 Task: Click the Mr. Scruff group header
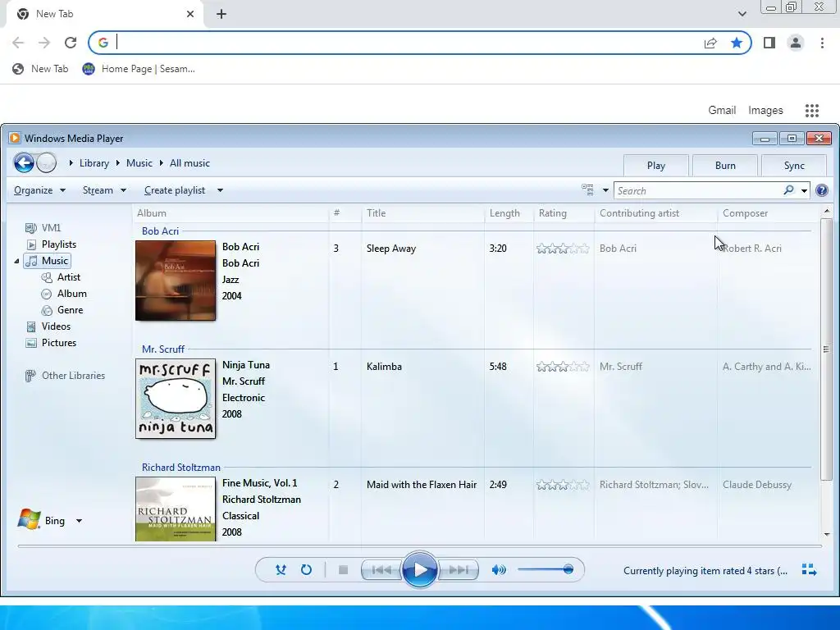(x=163, y=349)
